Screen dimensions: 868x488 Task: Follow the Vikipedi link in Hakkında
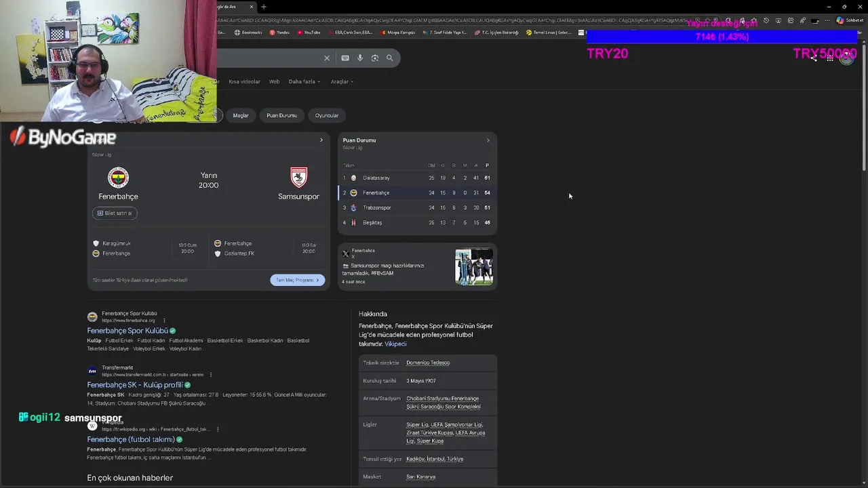coord(395,344)
